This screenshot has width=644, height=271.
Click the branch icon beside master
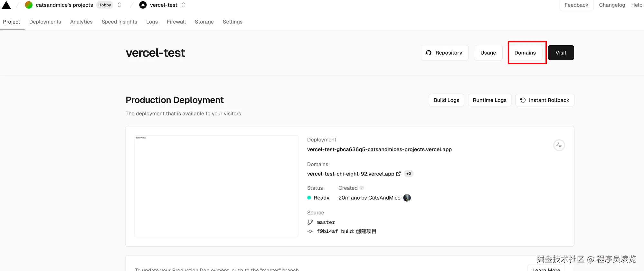click(310, 222)
